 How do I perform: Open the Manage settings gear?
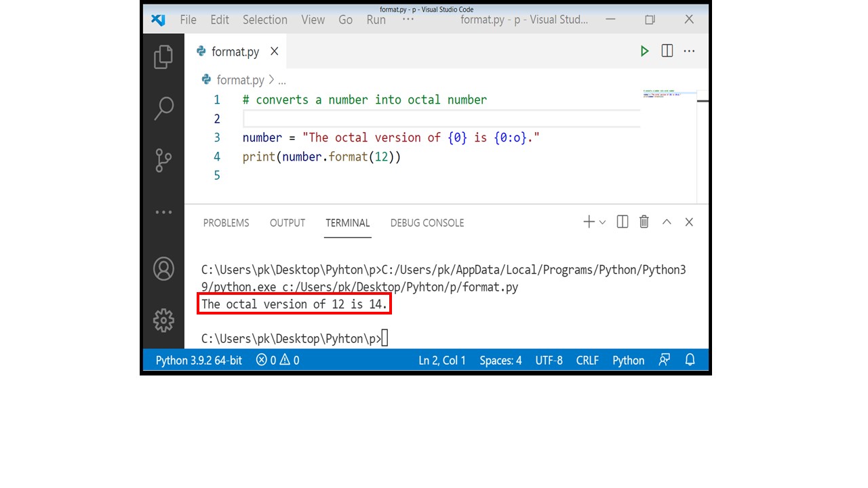pyautogui.click(x=163, y=320)
